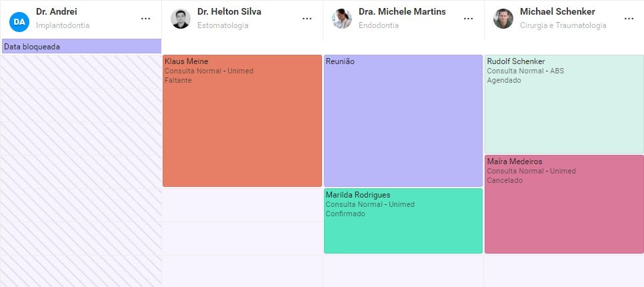Click Dr. Andrei's blue DA avatar
Screen dimensions: 644x287
(x=19, y=22)
